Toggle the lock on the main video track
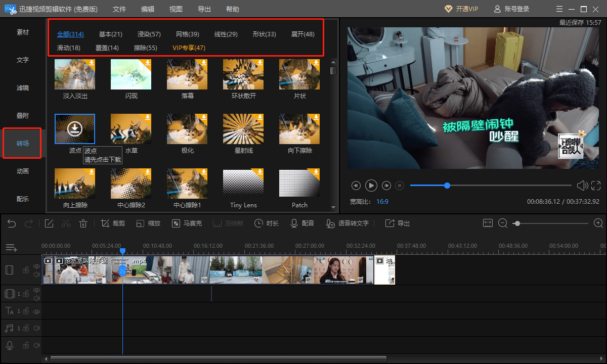The image size is (607, 364). click(25, 270)
